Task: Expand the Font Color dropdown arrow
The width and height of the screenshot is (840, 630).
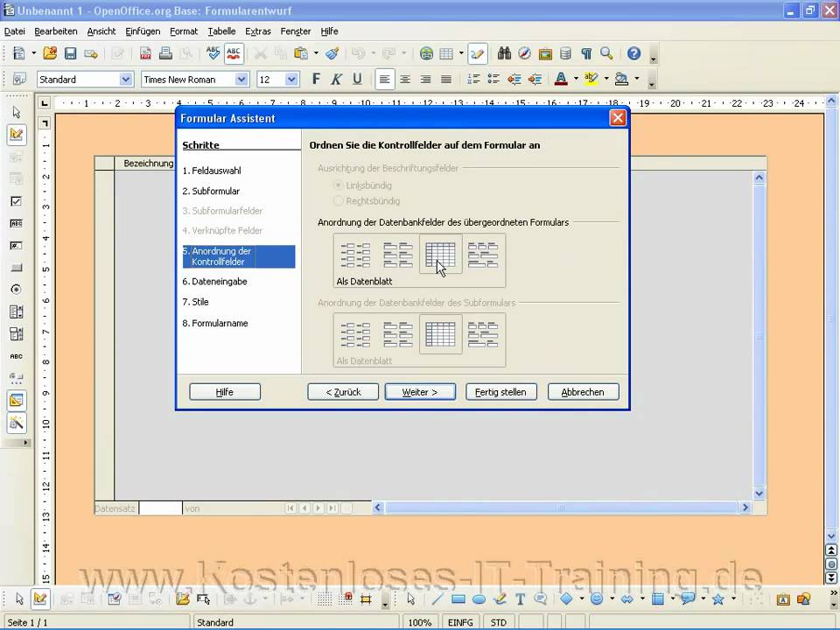Action: (576, 79)
